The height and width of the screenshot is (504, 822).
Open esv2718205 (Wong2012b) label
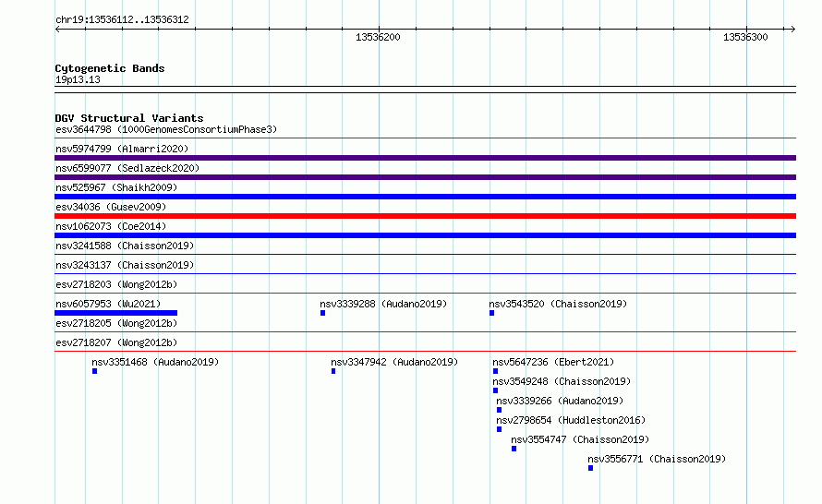(116, 323)
